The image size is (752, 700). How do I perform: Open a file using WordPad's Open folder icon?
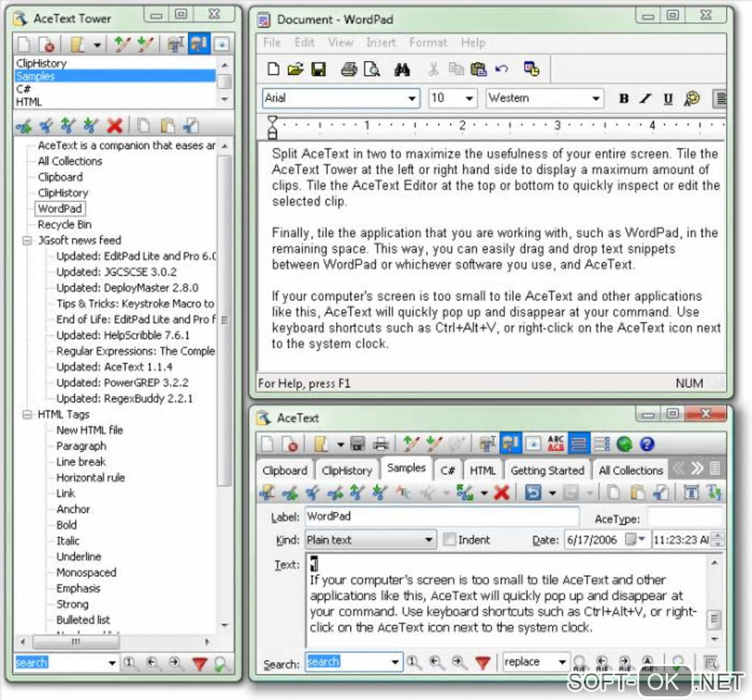(x=296, y=69)
